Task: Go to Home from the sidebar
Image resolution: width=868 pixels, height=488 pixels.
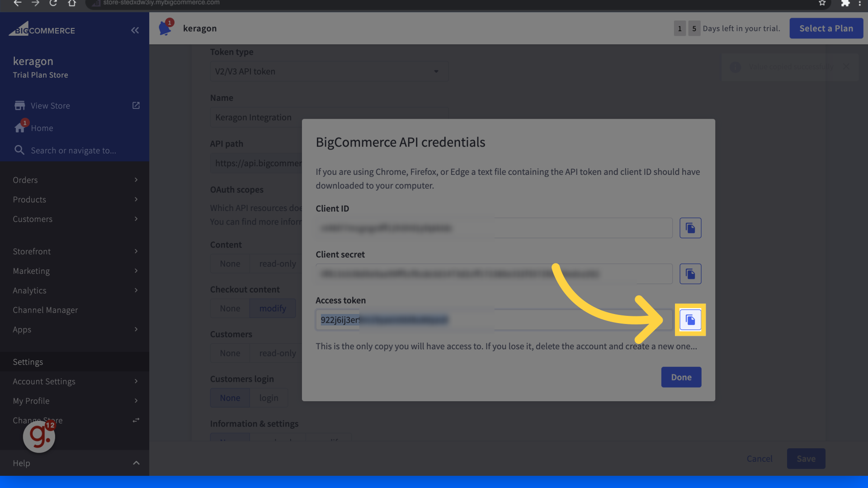Action: pos(41,128)
